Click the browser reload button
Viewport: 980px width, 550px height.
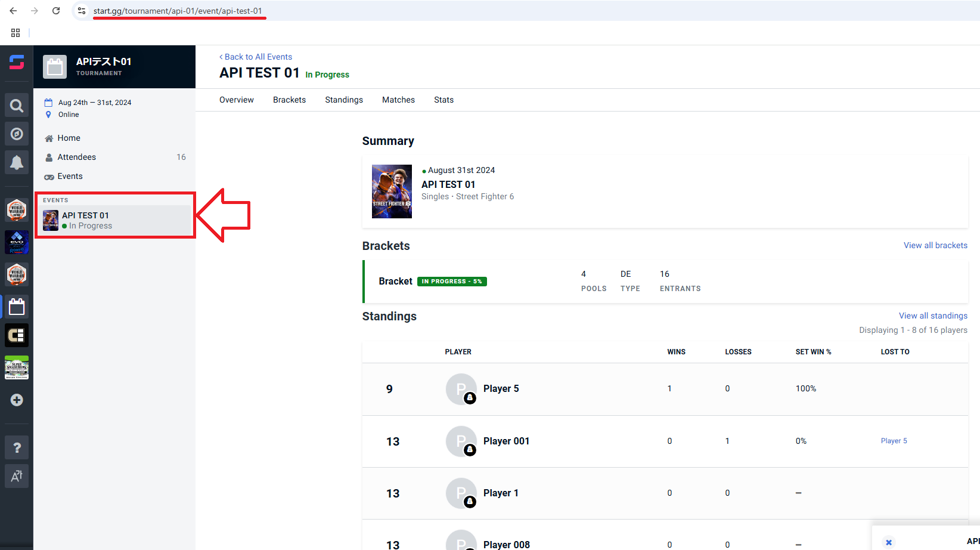click(x=56, y=11)
